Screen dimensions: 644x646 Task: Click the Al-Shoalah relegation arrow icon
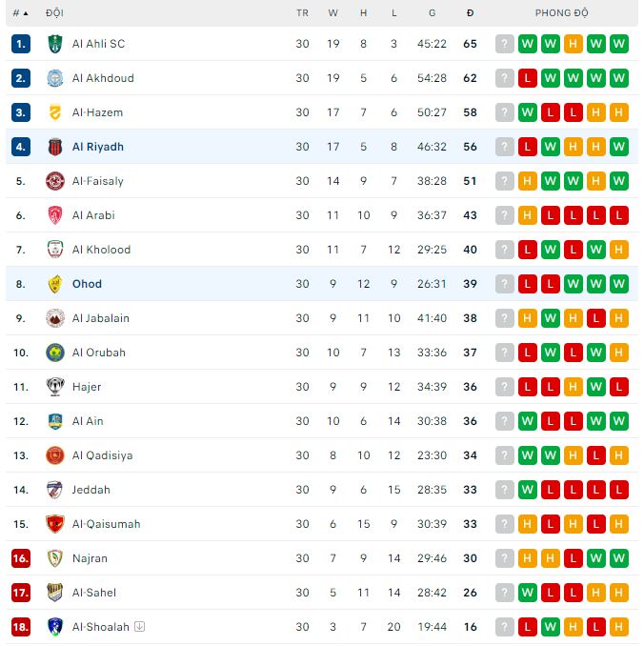coord(139,627)
